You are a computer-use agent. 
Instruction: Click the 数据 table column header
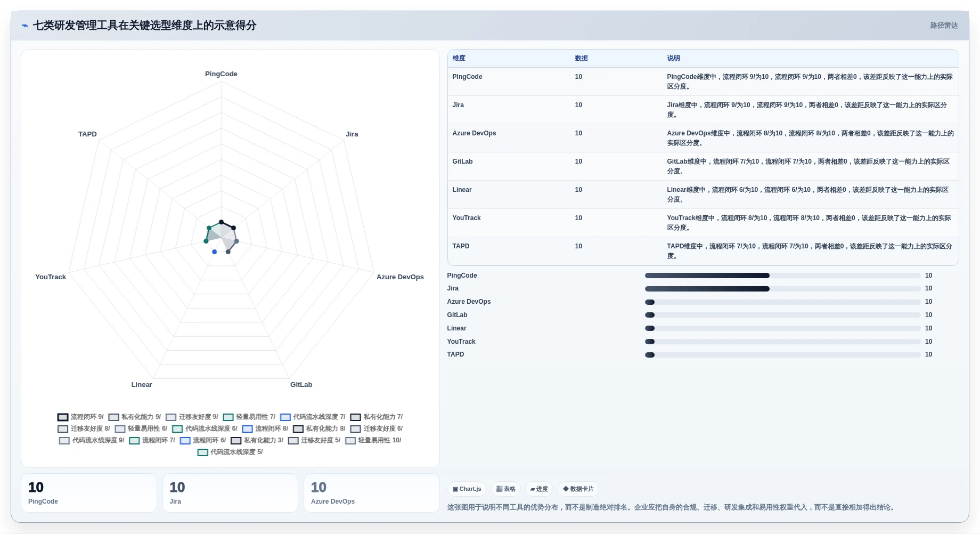pos(581,58)
